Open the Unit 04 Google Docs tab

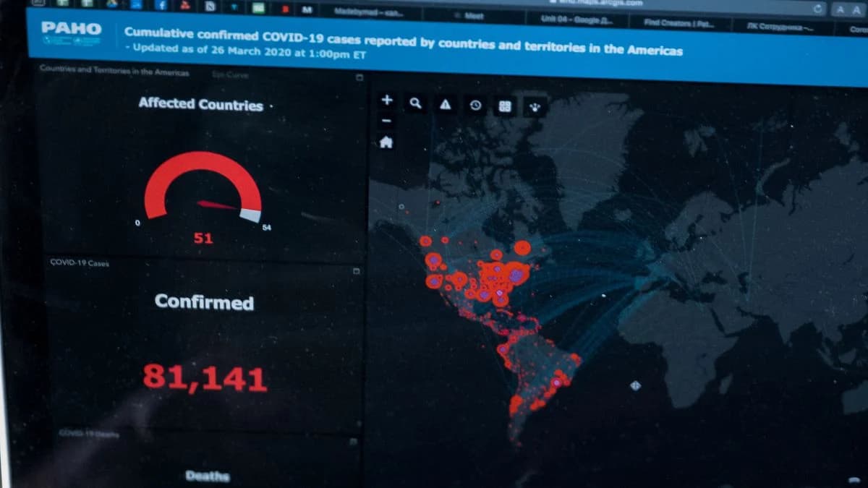coord(576,20)
